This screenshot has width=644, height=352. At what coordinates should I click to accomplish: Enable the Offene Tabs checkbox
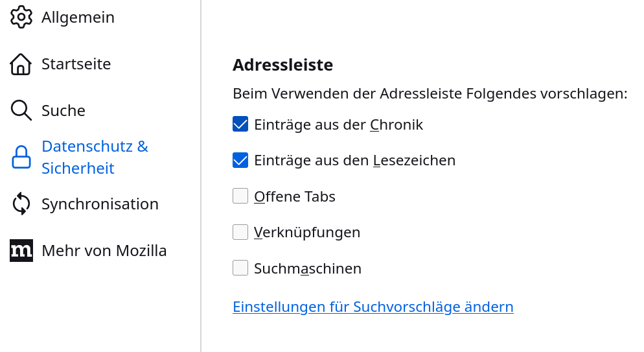(240, 196)
